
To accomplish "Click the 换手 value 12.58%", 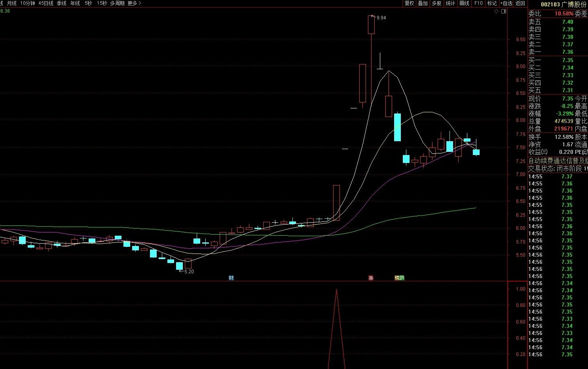I will pos(564,137).
